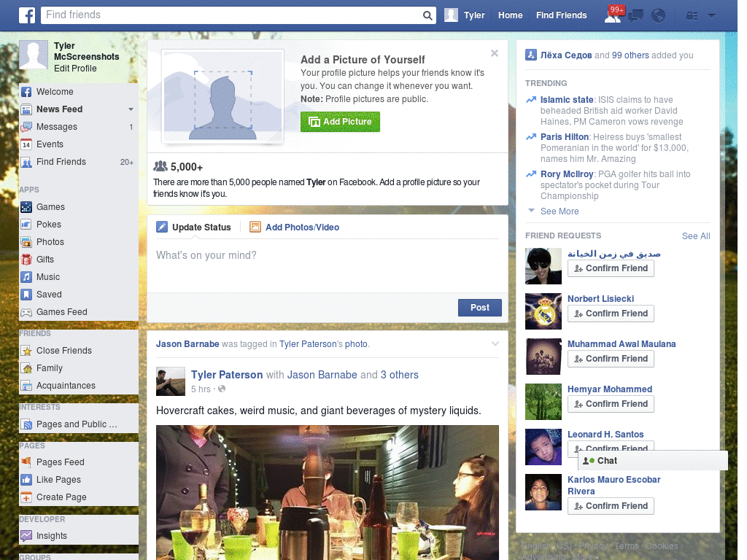Click the green Add Picture button
This screenshot has height=560, width=747.
[x=340, y=122]
